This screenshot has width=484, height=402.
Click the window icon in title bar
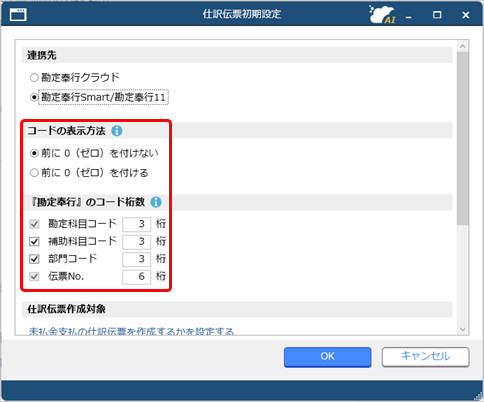pyautogui.click(x=18, y=15)
